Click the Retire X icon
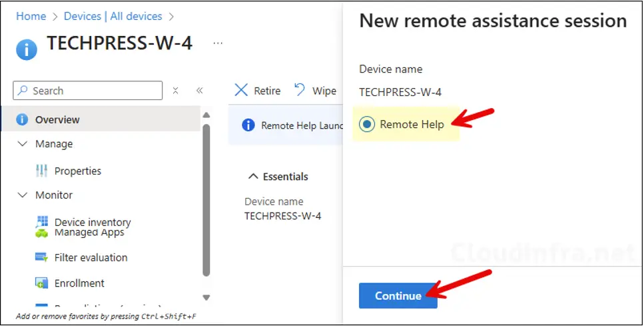The width and height of the screenshot is (644, 326). pyautogui.click(x=241, y=91)
